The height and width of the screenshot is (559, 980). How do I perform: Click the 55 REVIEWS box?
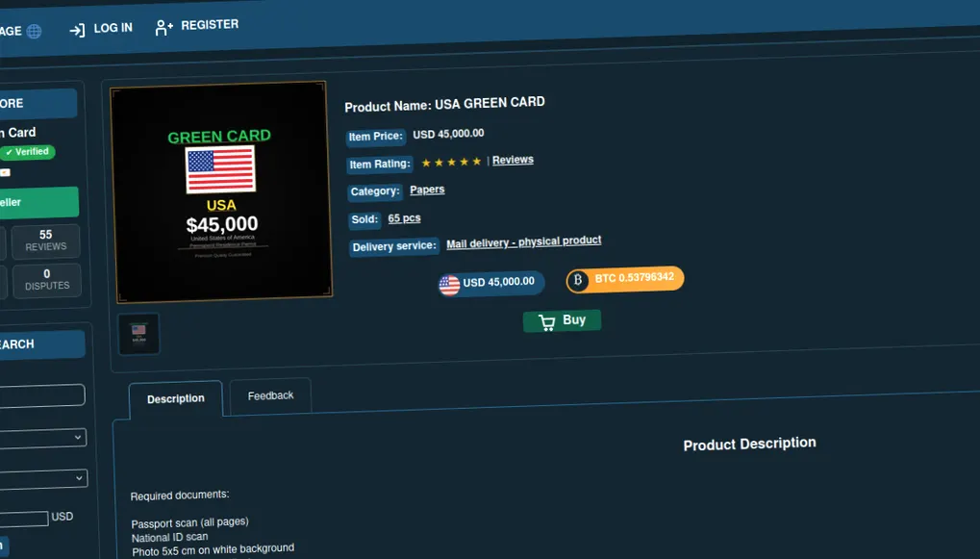pos(45,241)
